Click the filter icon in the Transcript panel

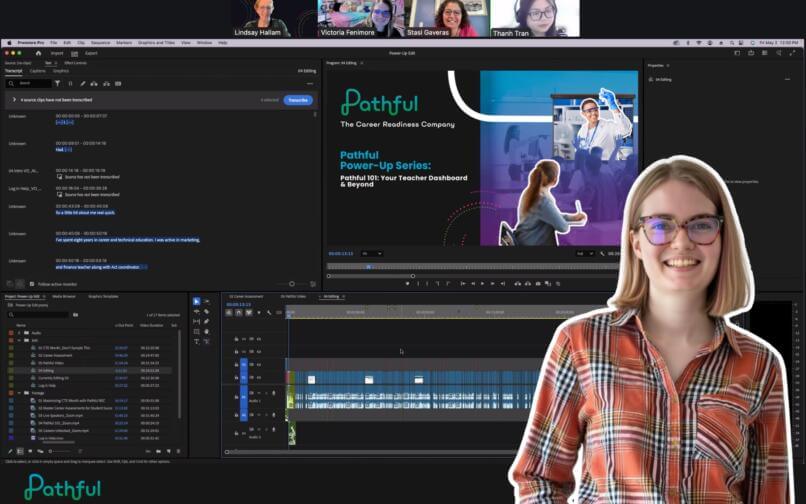point(57,84)
